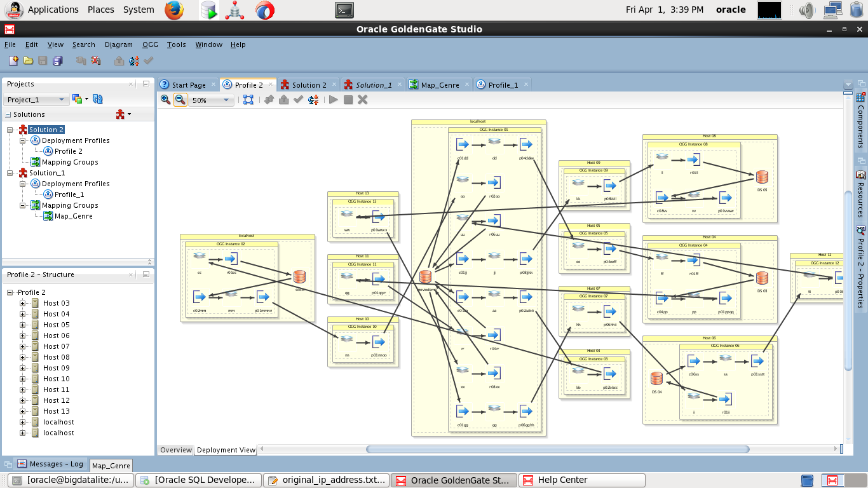
Task: Open the Messages - Log panel
Action: (x=50, y=464)
